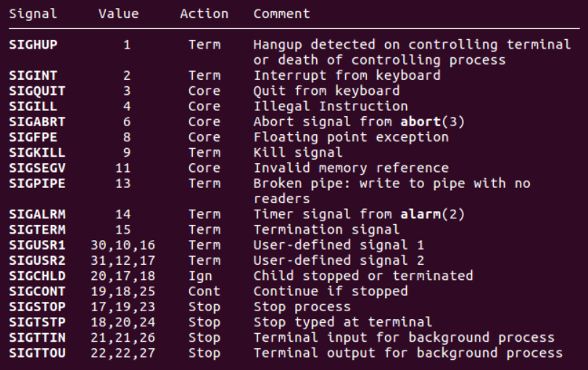Image resolution: width=588 pixels, height=370 pixels.
Task: Click the text Floating point exception
Action: (351, 138)
